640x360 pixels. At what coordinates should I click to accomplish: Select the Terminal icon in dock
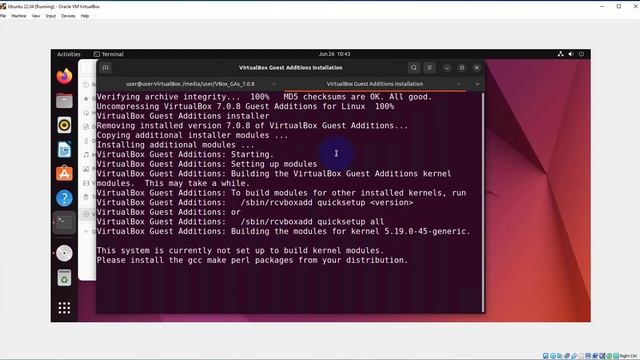(64, 222)
